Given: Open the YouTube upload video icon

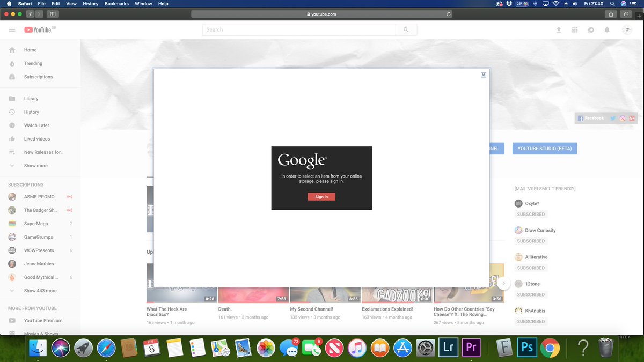Looking at the screenshot, I should point(559,30).
